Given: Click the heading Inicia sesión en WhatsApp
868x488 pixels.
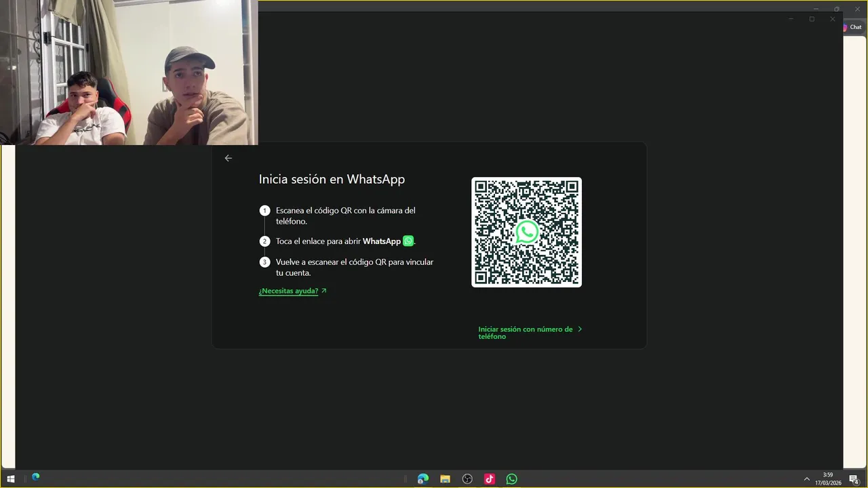Looking at the screenshot, I should point(332,180).
